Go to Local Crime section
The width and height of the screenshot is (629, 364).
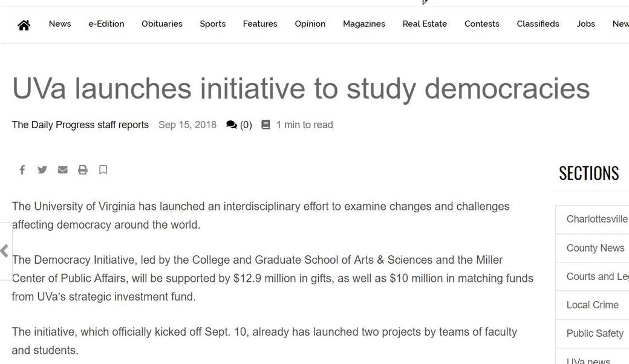click(592, 305)
